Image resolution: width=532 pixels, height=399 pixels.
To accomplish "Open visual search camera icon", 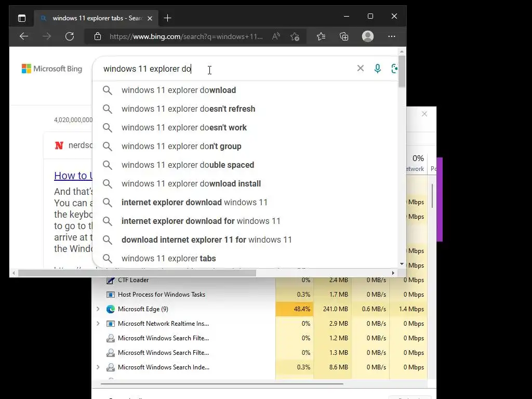I will pyautogui.click(x=394, y=69).
